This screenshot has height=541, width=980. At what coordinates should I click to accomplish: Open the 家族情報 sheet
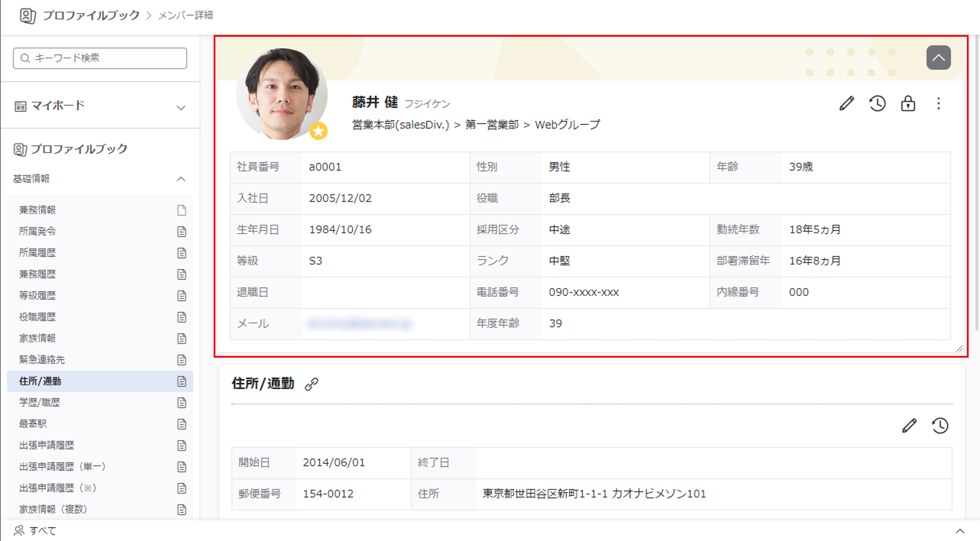(38, 338)
